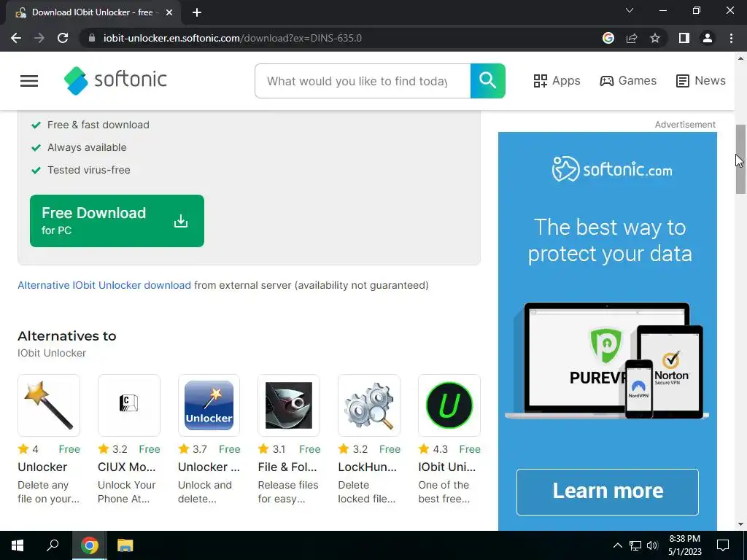Screen dimensions: 747x560
Task: Open a new browser tab
Action: click(x=197, y=12)
